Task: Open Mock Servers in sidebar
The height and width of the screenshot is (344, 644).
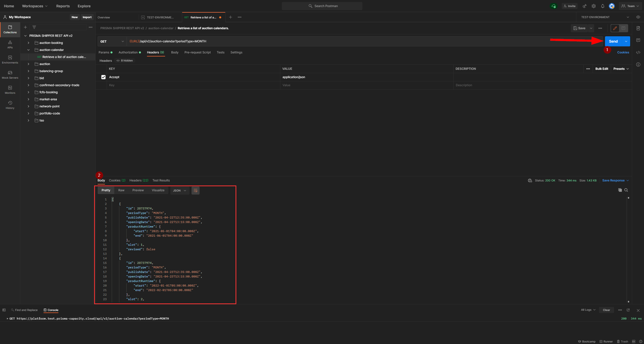Action: click(10, 75)
